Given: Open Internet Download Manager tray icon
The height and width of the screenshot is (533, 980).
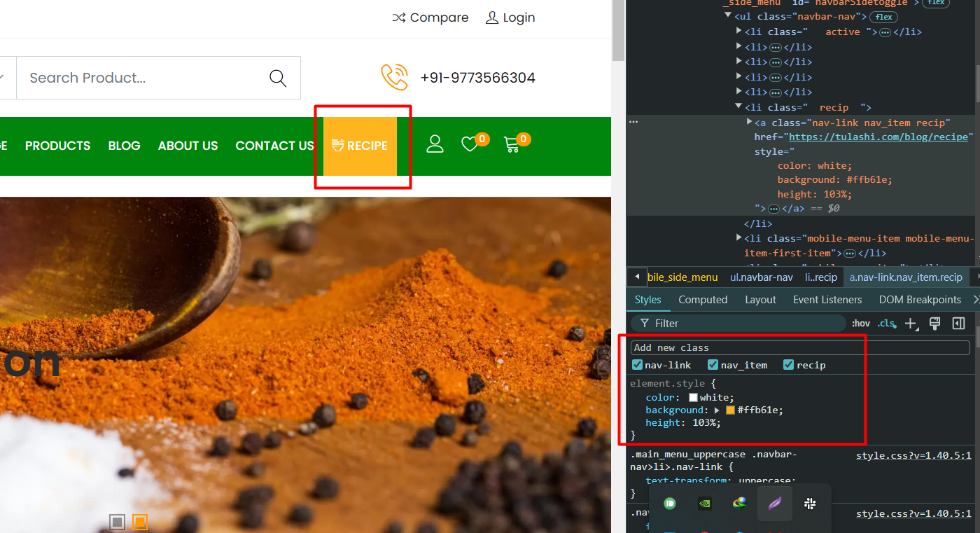Looking at the screenshot, I should coord(739,503).
